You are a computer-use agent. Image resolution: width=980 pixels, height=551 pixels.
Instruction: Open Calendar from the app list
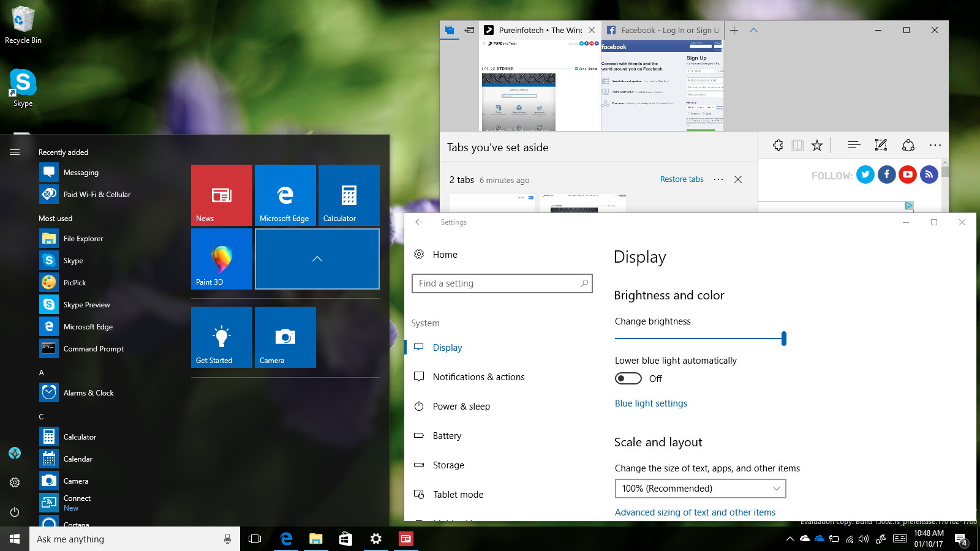111,459
